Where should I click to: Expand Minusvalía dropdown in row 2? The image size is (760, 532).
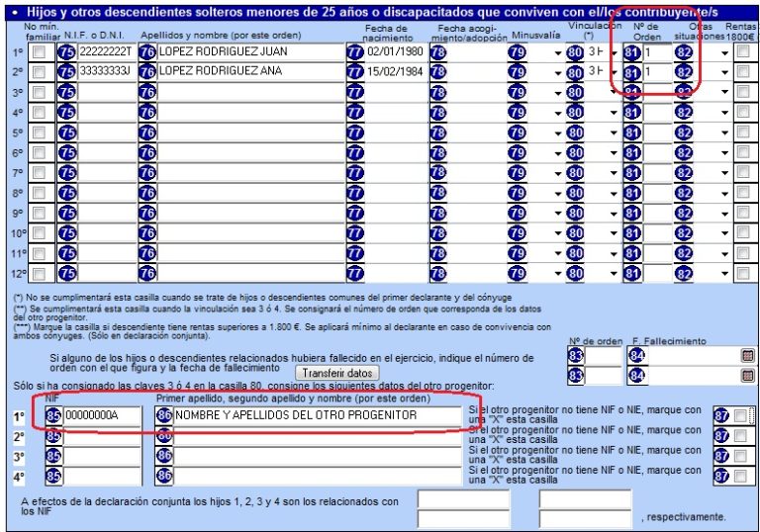point(557,72)
